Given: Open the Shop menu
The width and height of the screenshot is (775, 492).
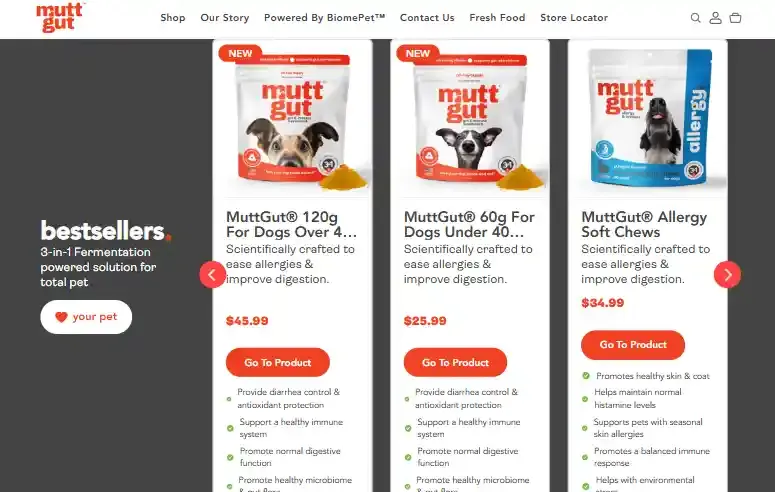Looking at the screenshot, I should (172, 18).
